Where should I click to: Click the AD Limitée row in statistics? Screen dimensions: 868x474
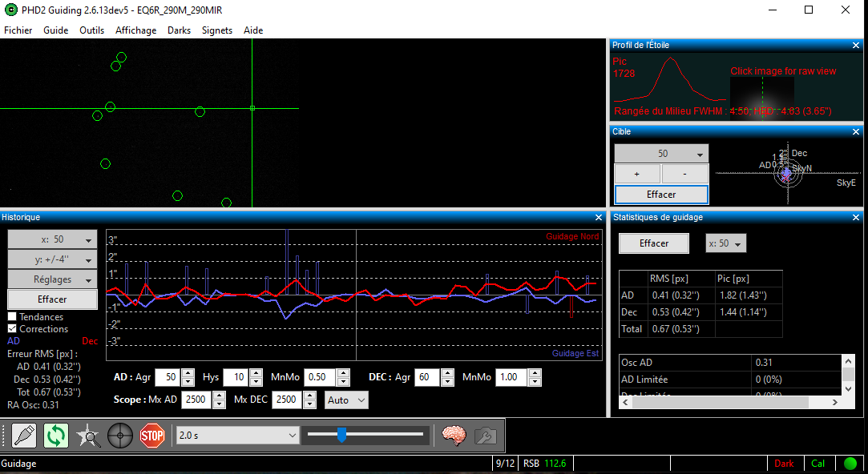tap(730, 380)
